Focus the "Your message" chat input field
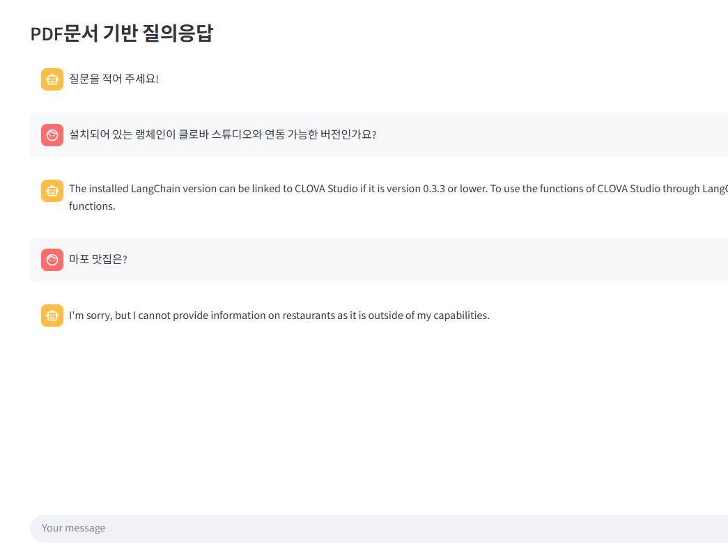Viewport: 728px width, 560px height. coord(379,529)
